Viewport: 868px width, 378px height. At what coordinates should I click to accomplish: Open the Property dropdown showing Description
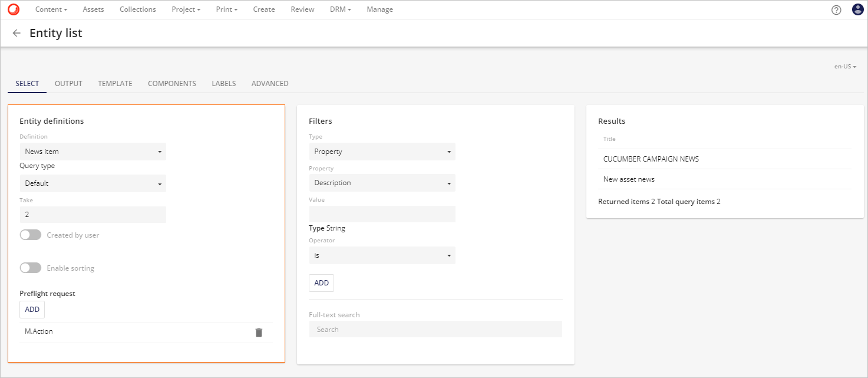pyautogui.click(x=382, y=183)
